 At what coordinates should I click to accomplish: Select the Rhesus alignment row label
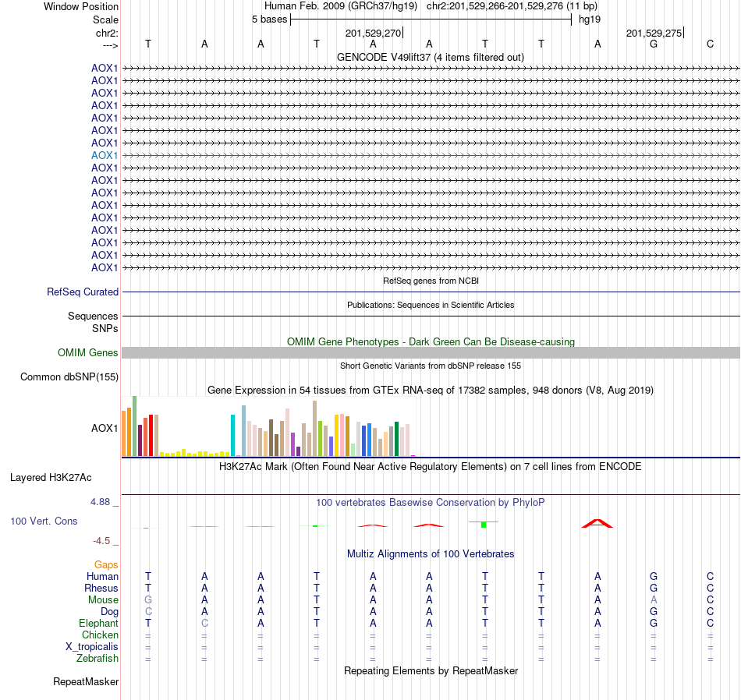point(101,589)
